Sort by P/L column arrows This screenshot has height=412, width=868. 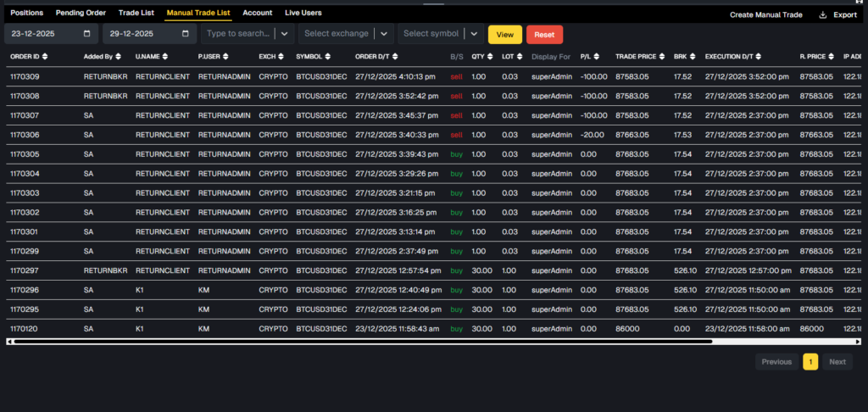(597, 57)
